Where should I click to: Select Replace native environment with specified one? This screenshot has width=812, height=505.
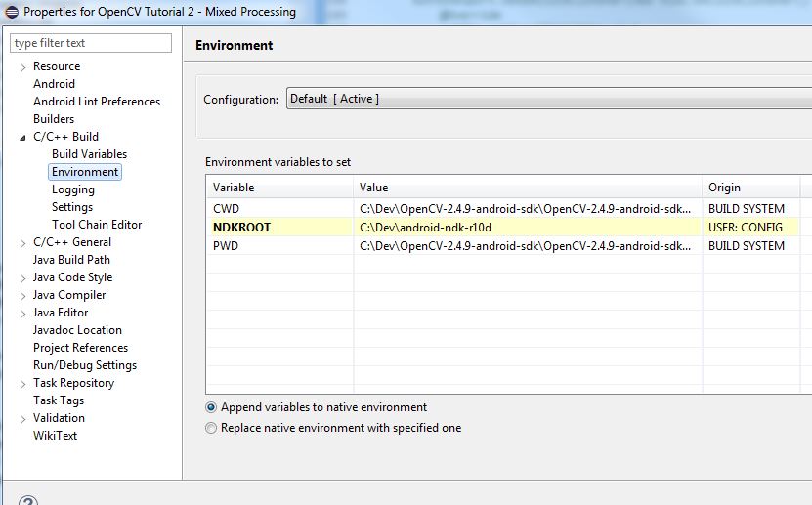(211, 428)
